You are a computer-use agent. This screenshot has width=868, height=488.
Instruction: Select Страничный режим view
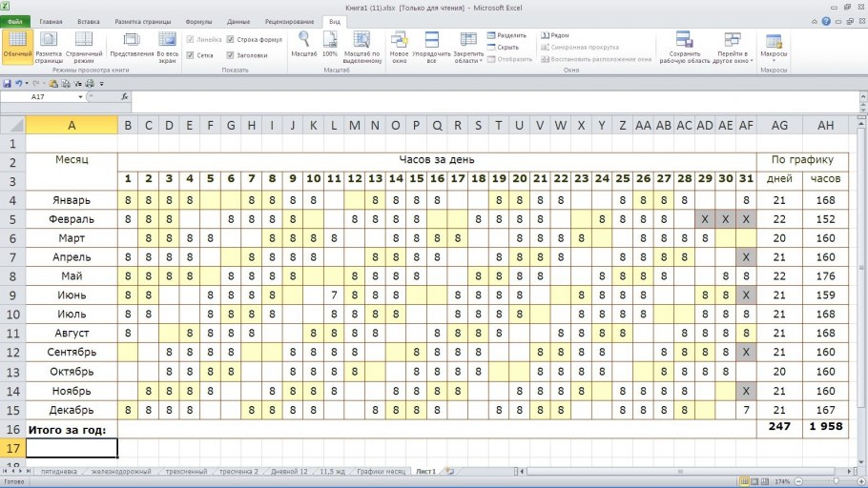84,47
